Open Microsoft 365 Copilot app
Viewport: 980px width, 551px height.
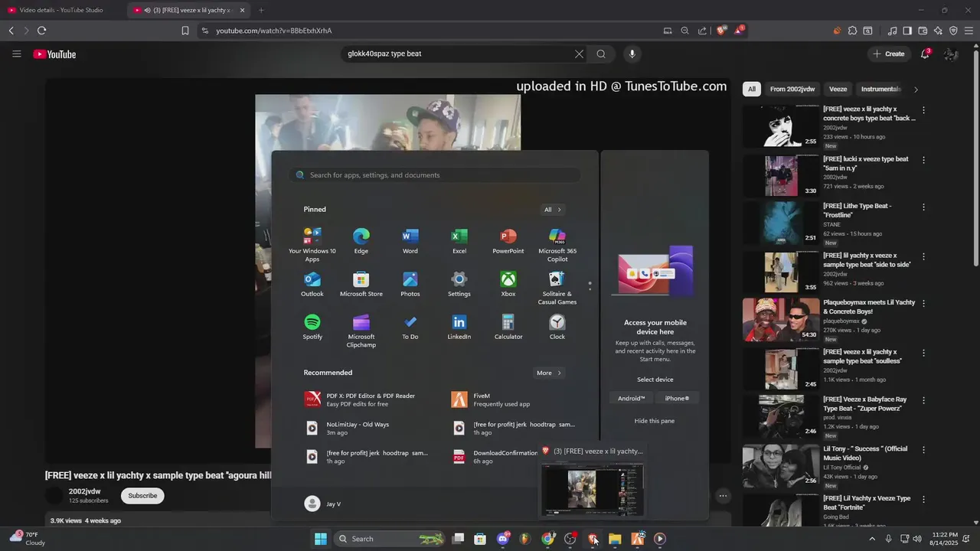[557, 245]
